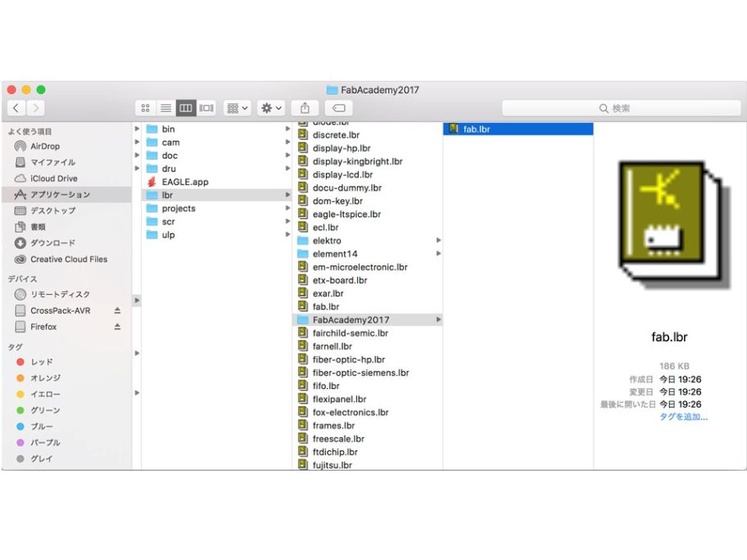Expand the FabAcademy2017 folder arrow
Image resolution: width=747 pixels, height=560 pixels.
point(438,320)
